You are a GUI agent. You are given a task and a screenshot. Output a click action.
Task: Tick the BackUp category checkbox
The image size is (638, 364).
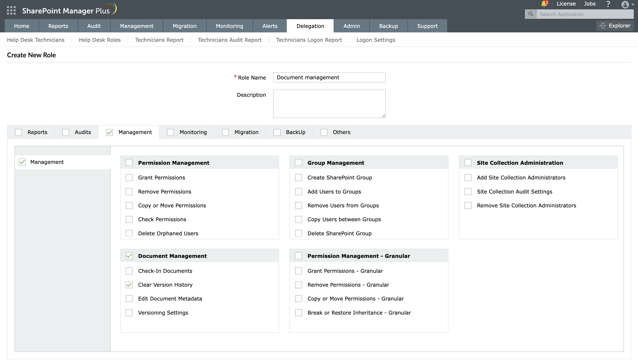(x=277, y=132)
